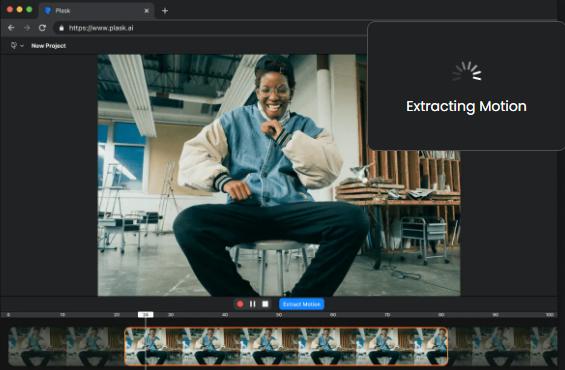Image resolution: width=565 pixels, height=370 pixels.
Task: Open a new browser tab with the plus icon
Action: click(x=165, y=11)
